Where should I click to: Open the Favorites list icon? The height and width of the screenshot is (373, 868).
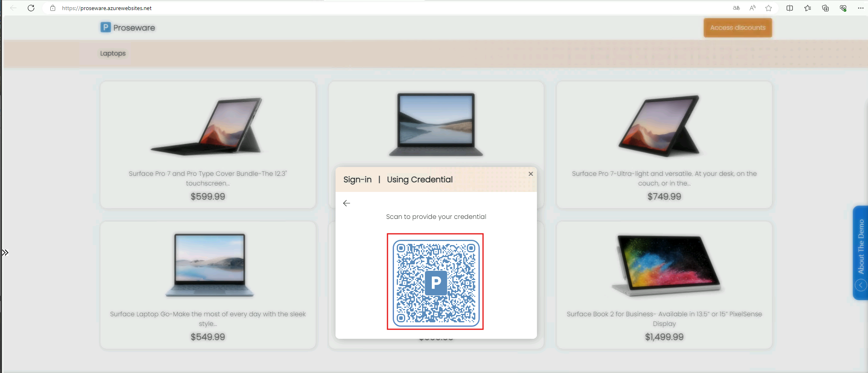tap(808, 8)
